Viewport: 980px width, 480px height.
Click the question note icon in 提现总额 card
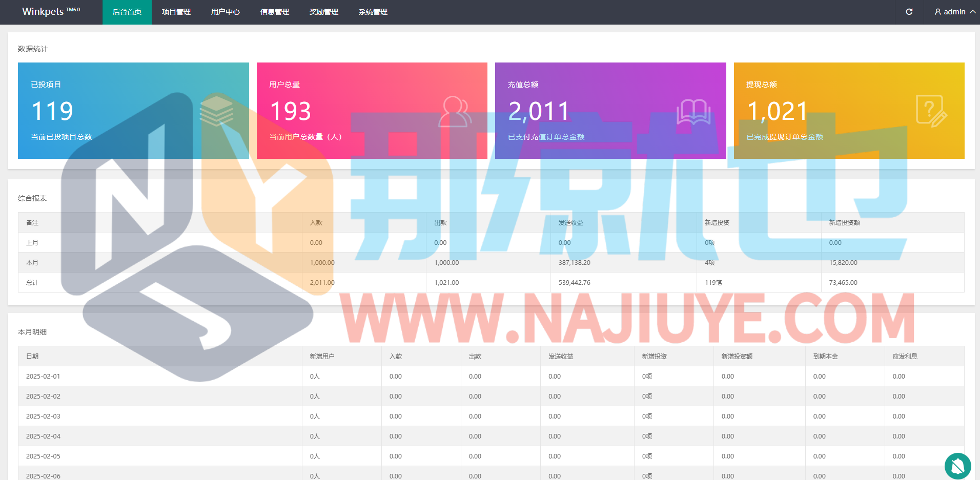931,111
